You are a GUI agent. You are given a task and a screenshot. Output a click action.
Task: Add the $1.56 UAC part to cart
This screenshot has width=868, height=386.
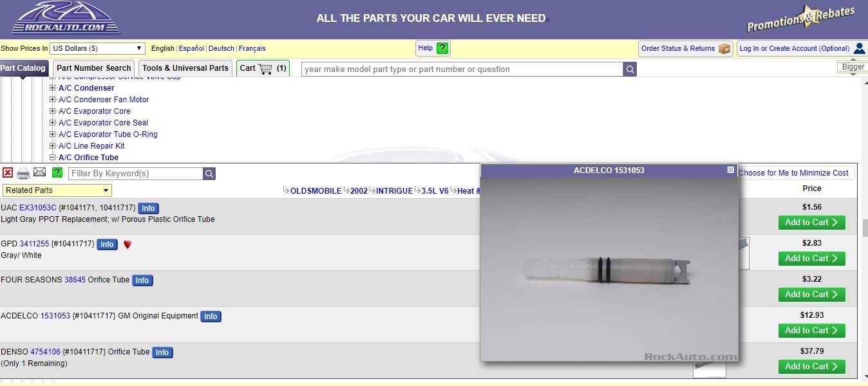coord(811,223)
